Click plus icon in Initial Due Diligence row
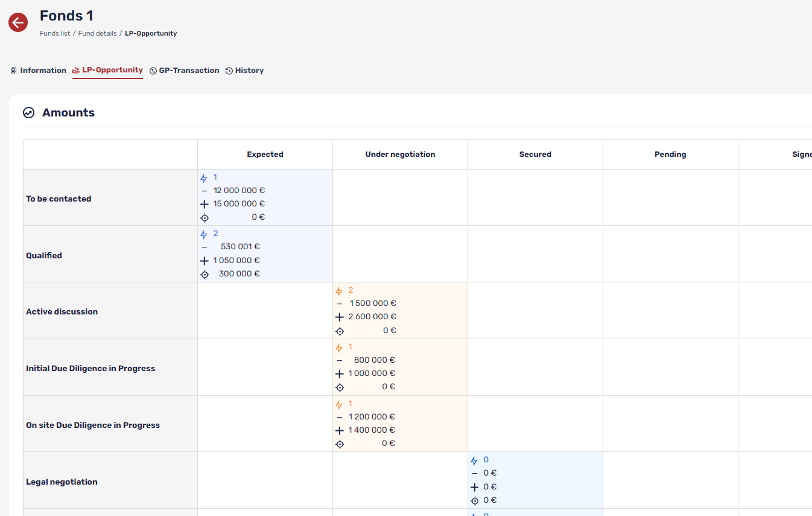812x516 pixels. [x=340, y=374]
